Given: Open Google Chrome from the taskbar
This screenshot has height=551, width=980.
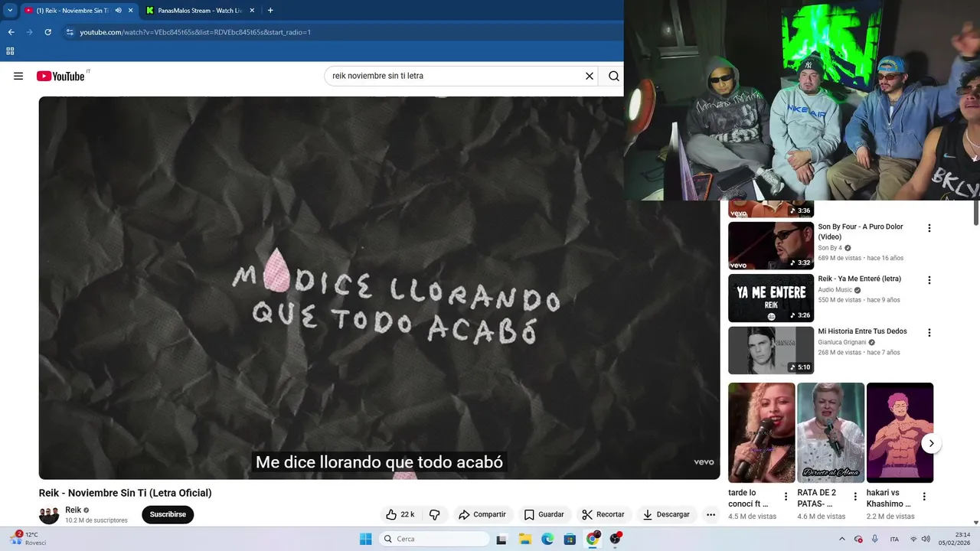Looking at the screenshot, I should tap(593, 539).
